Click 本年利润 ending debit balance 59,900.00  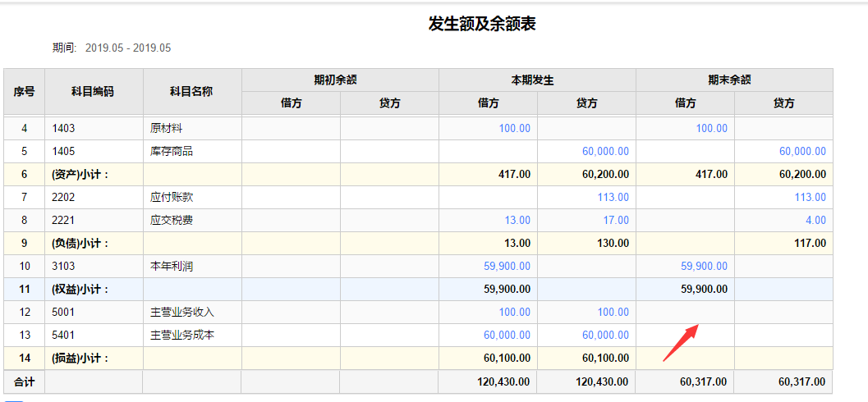click(704, 266)
